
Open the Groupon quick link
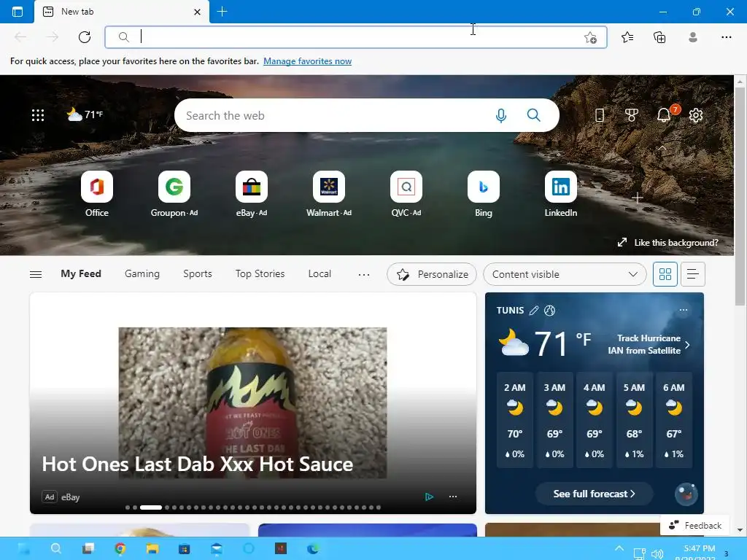(174, 194)
